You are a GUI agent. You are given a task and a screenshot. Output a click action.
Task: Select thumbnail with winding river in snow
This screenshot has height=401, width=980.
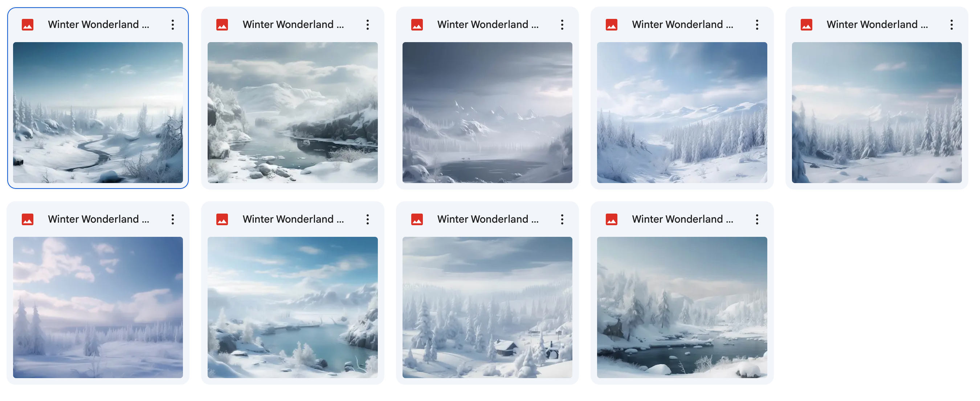tap(98, 113)
